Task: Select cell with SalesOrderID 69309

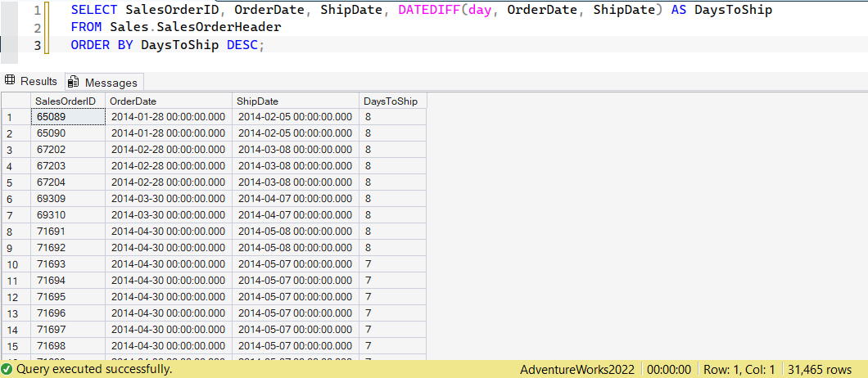Action: [68, 198]
